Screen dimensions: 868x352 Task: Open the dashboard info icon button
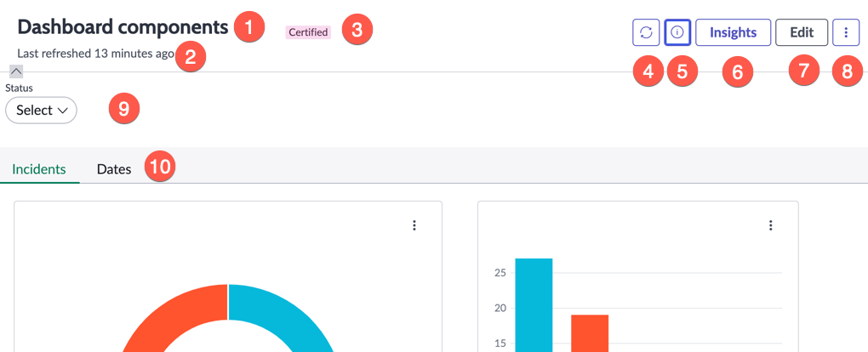677,32
